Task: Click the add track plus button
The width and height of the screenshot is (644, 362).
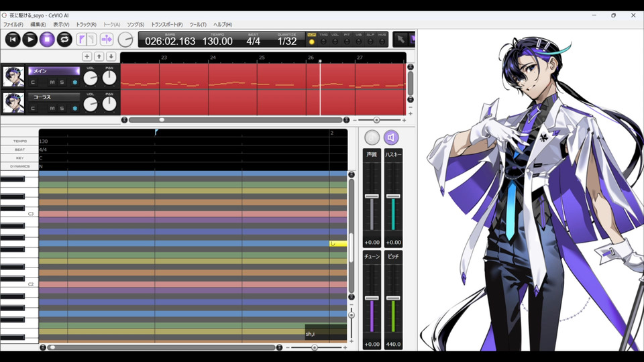Action: coord(87,56)
